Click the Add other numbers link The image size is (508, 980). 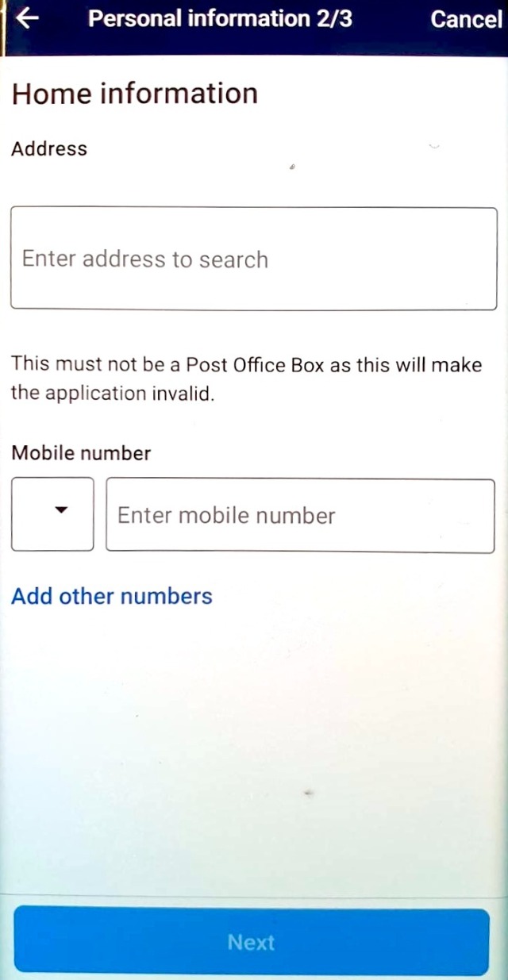[x=112, y=596]
